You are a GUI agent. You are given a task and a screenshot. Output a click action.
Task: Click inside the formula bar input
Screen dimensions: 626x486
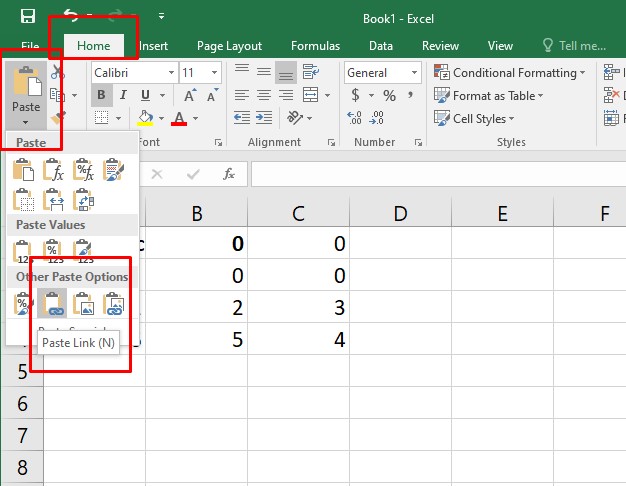[x=438, y=174]
